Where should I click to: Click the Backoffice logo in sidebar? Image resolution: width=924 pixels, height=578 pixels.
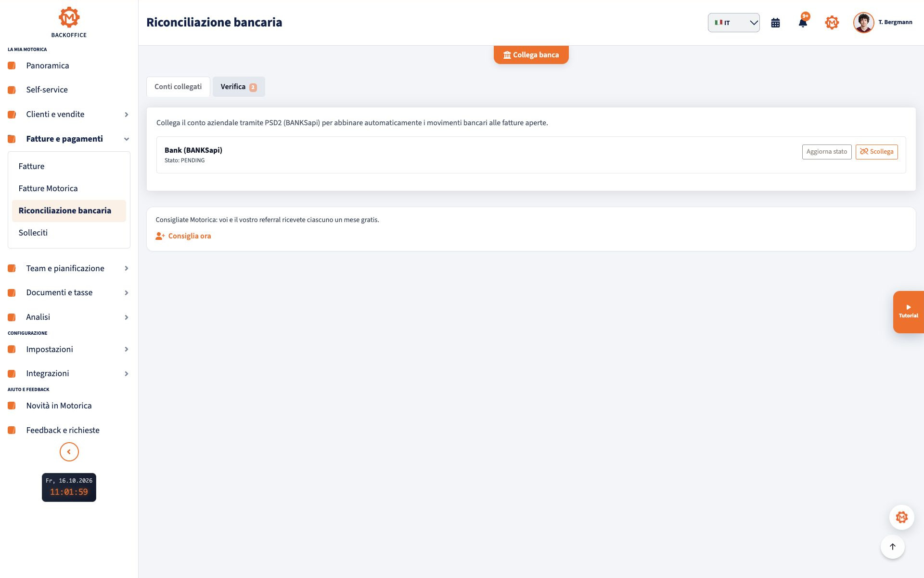tap(69, 22)
